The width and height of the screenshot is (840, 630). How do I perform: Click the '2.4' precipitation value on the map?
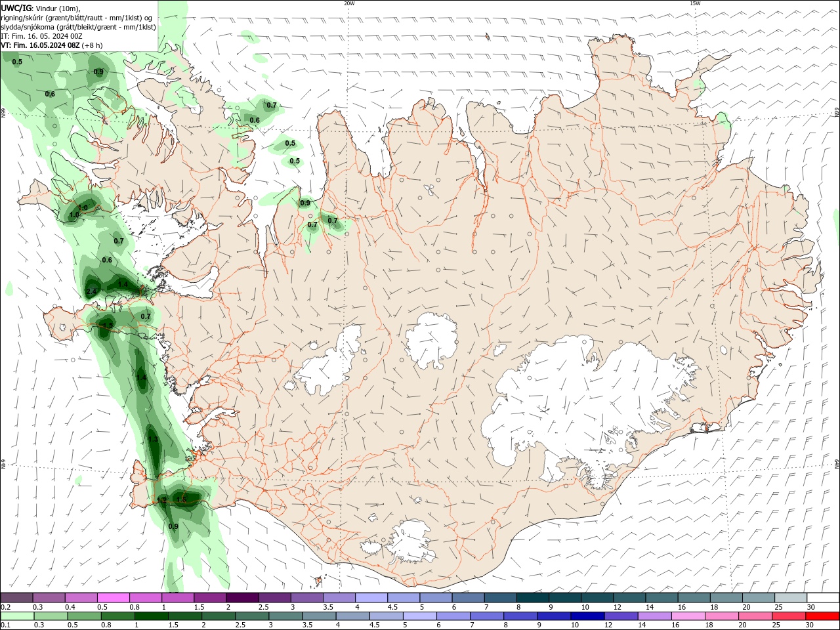coord(91,291)
